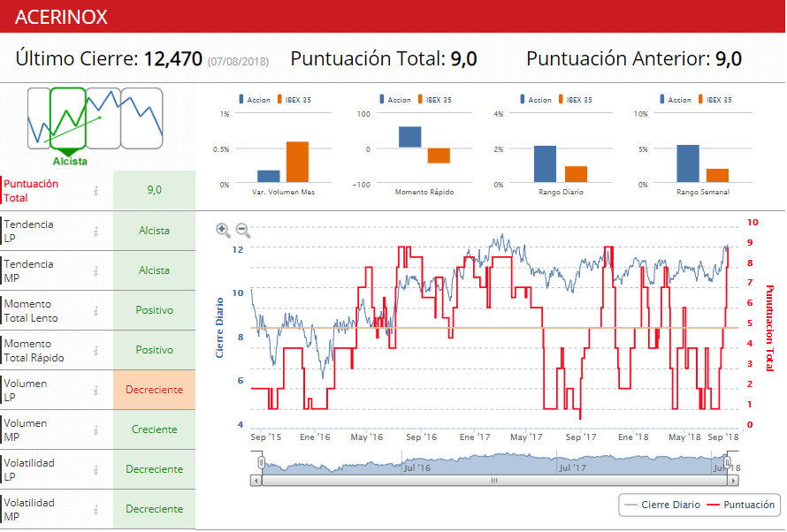Click blue Accion bar in Rango Semanal chart
Image resolution: width=787 pixels, height=532 pixels.
tap(688, 163)
